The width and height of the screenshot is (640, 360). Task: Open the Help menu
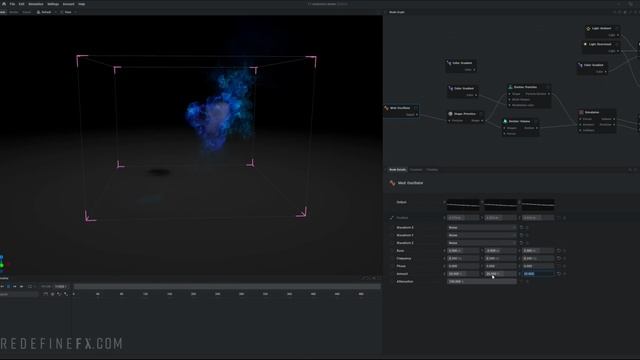(82, 4)
